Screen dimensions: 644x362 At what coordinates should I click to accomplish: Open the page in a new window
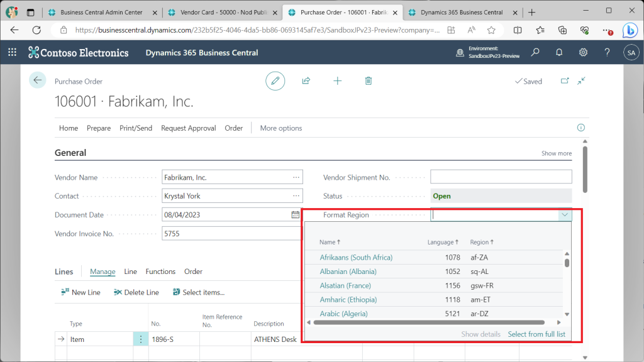click(565, 81)
